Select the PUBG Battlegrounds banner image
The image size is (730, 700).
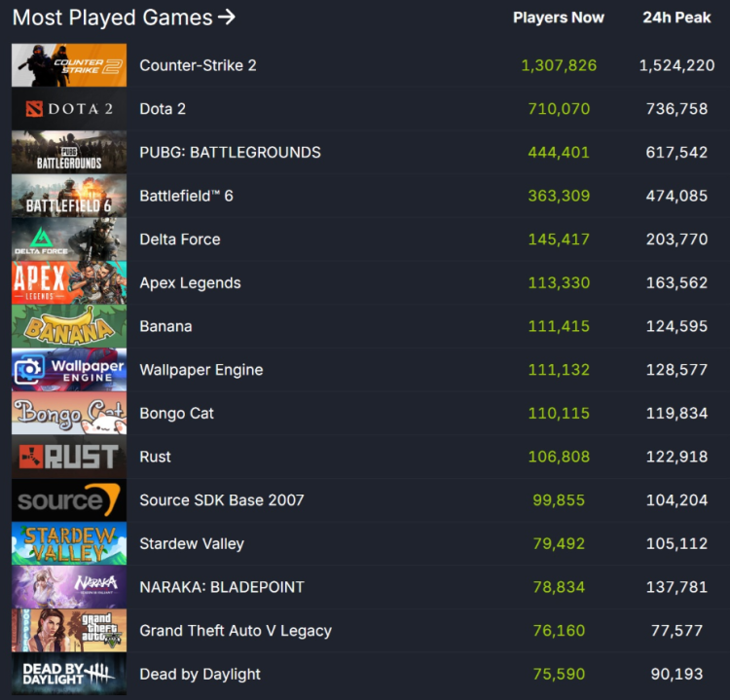[x=69, y=152]
